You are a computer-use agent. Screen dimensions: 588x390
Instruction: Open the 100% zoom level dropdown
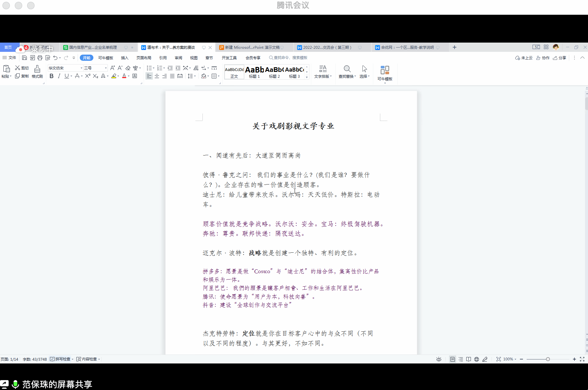[510, 359]
